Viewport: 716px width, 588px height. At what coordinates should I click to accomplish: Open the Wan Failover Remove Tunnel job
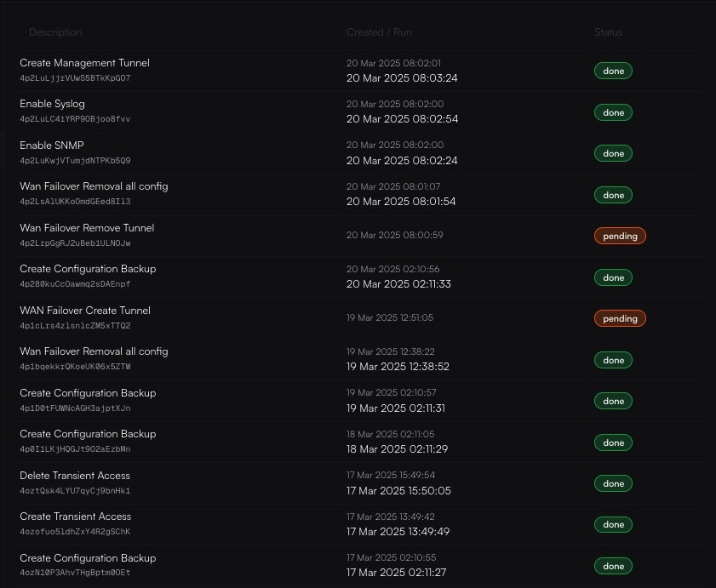point(87,228)
